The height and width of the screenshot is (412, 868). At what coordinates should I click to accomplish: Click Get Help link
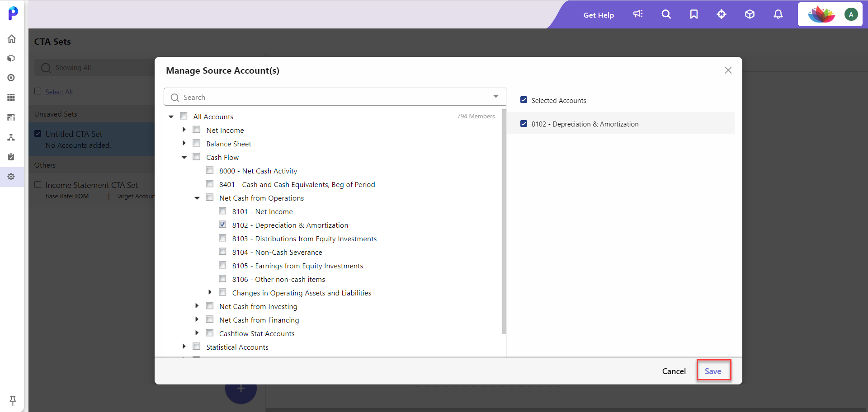(x=599, y=15)
